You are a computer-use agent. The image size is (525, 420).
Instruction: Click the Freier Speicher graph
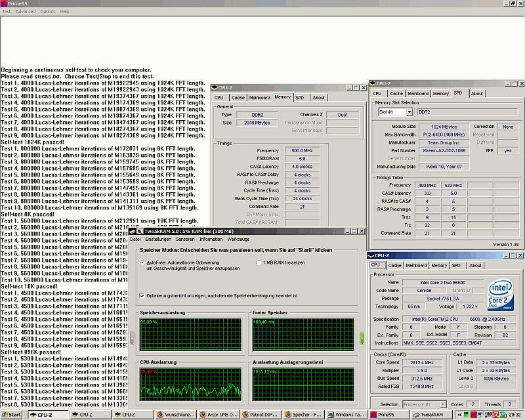click(x=303, y=335)
